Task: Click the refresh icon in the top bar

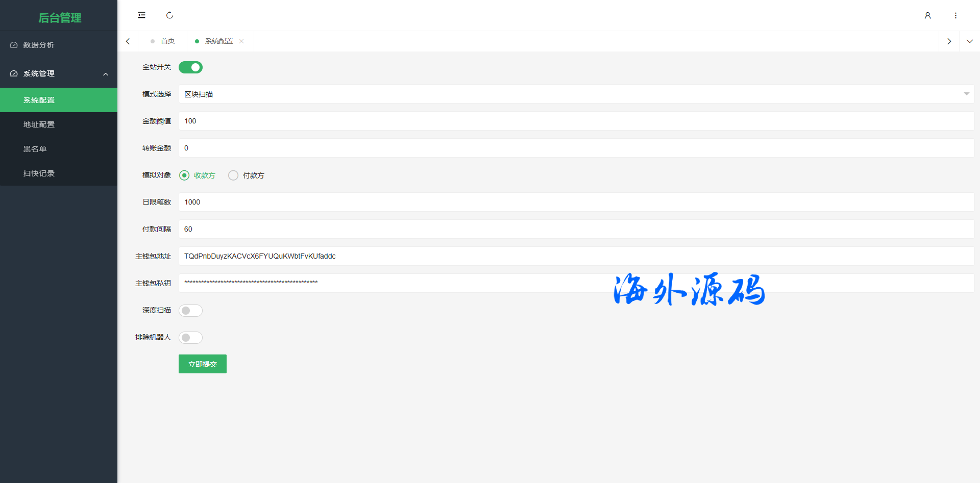Action: [x=169, y=15]
